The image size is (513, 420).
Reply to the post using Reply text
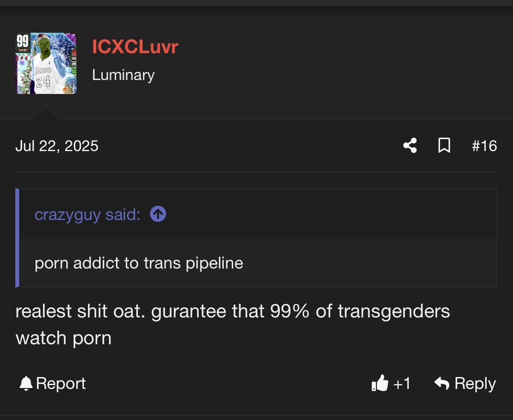[475, 383]
